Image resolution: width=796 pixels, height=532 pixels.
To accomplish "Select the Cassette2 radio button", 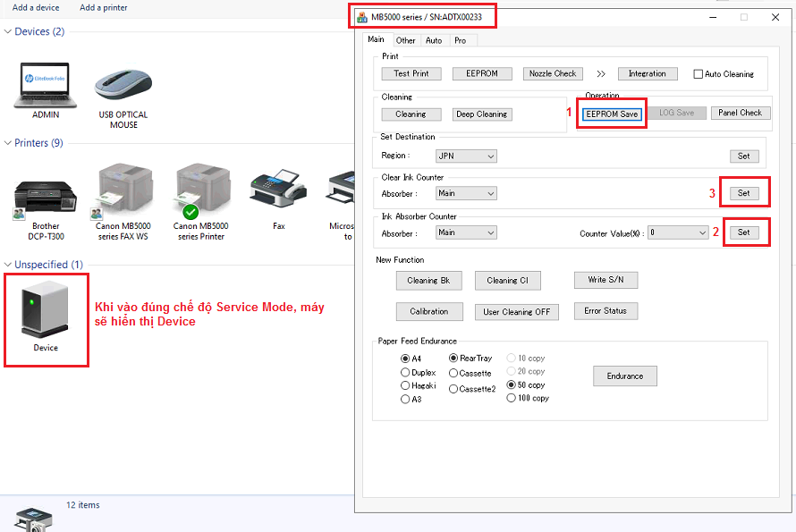I will click(453, 389).
